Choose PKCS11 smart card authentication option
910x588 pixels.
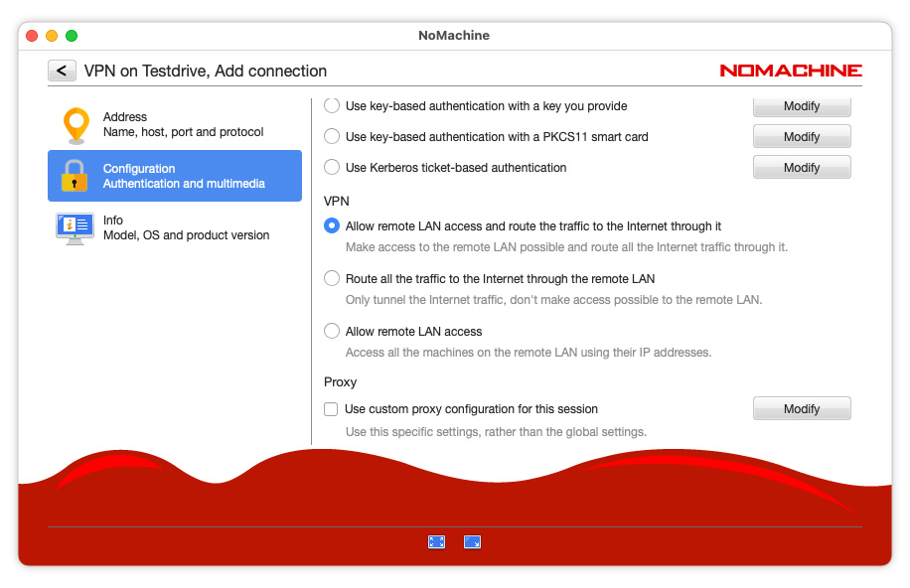(x=332, y=136)
